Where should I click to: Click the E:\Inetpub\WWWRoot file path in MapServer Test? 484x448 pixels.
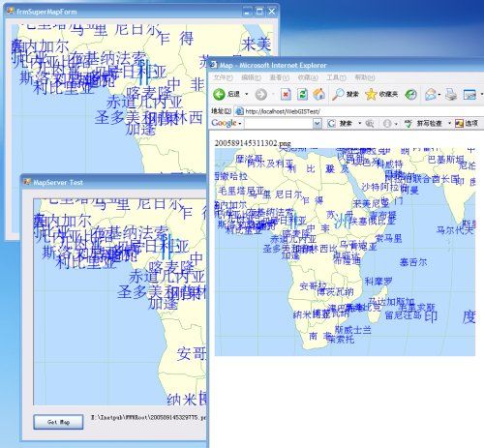[148, 417]
